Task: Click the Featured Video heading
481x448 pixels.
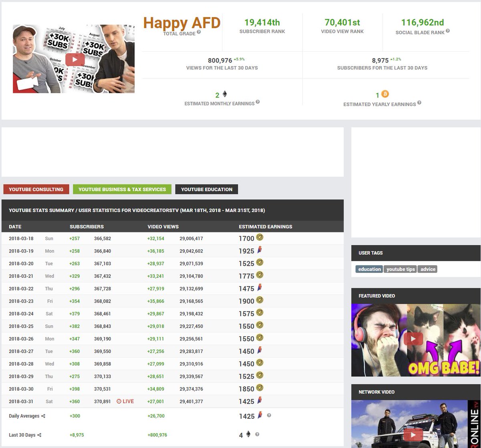Action: (377, 296)
